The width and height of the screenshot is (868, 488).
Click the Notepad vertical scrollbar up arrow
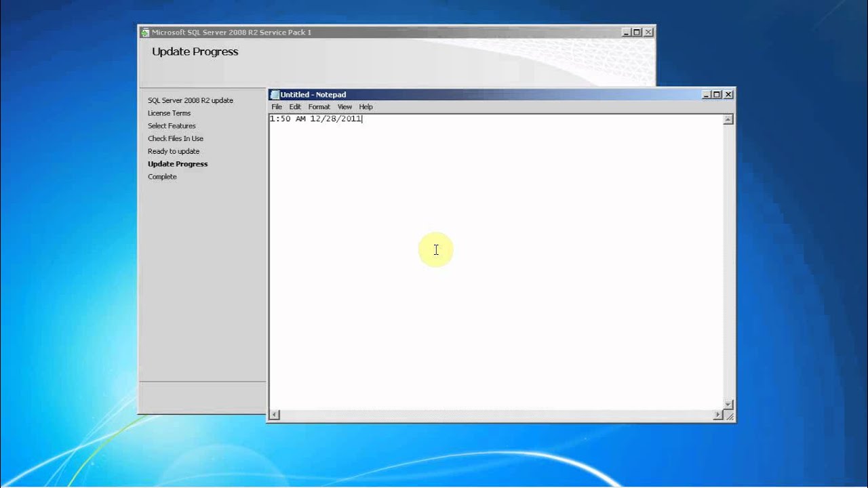[728, 120]
